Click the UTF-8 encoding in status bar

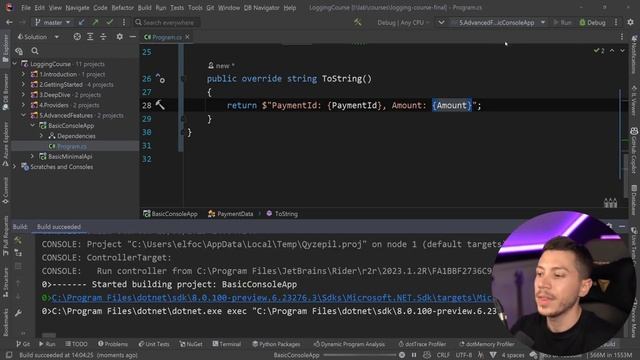pos(464,355)
